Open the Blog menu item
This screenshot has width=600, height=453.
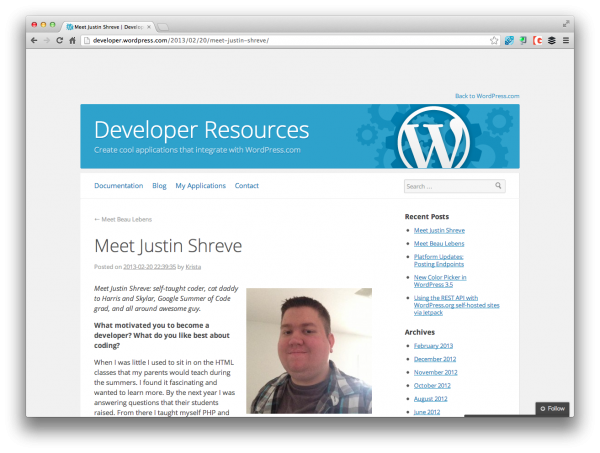coord(159,186)
